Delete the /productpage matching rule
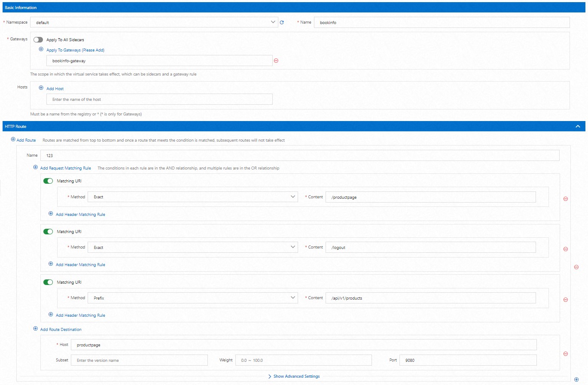 (566, 199)
